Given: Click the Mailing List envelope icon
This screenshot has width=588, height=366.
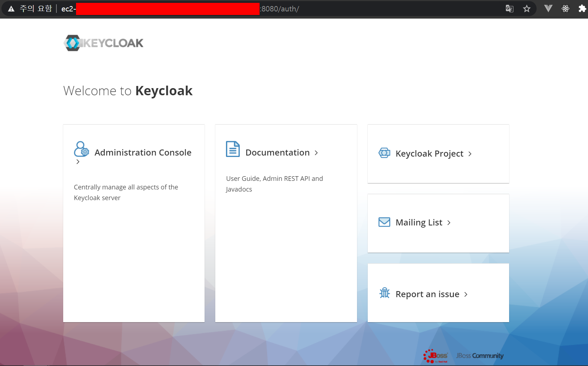Looking at the screenshot, I should click(x=385, y=222).
